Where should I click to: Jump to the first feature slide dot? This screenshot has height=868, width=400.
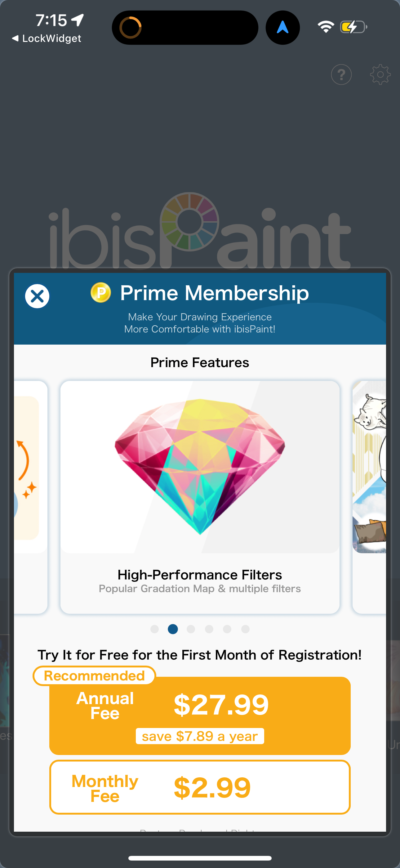(154, 628)
